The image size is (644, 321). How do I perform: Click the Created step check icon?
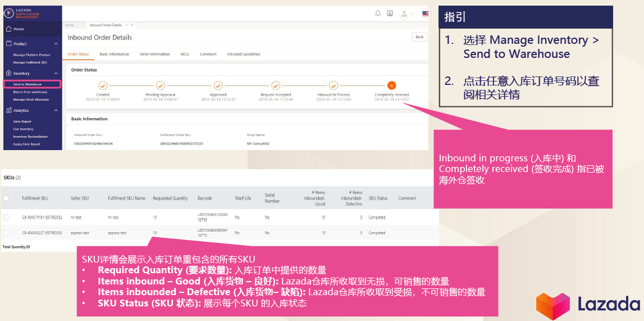click(103, 85)
